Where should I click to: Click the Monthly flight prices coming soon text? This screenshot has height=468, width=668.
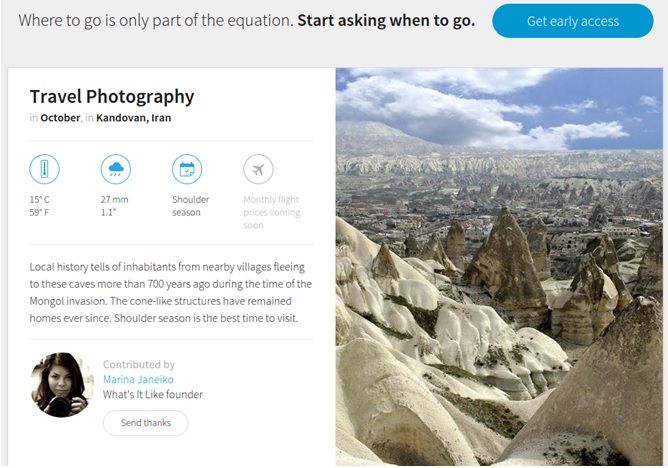point(271,212)
